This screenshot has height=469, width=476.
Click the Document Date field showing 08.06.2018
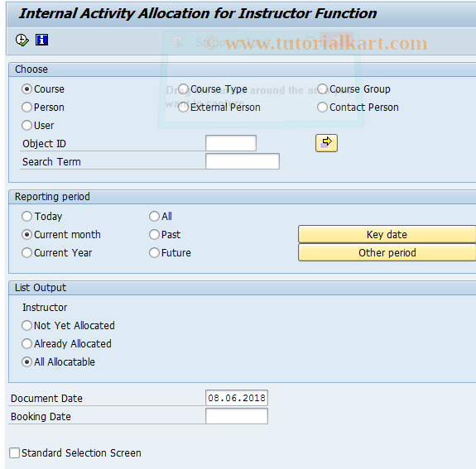click(x=237, y=398)
